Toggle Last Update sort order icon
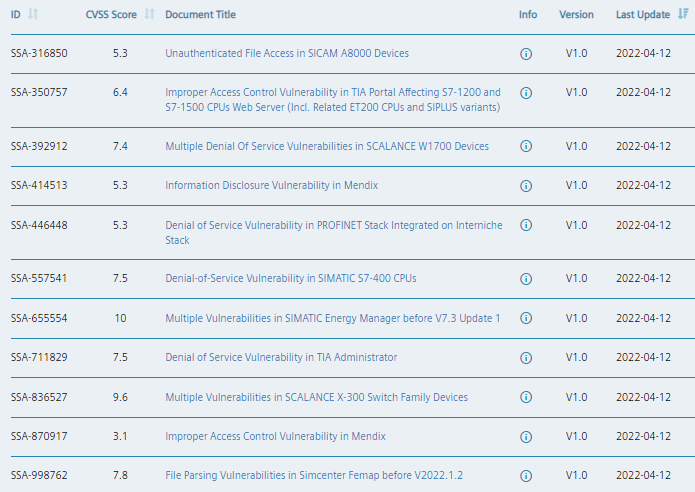 [x=683, y=14]
